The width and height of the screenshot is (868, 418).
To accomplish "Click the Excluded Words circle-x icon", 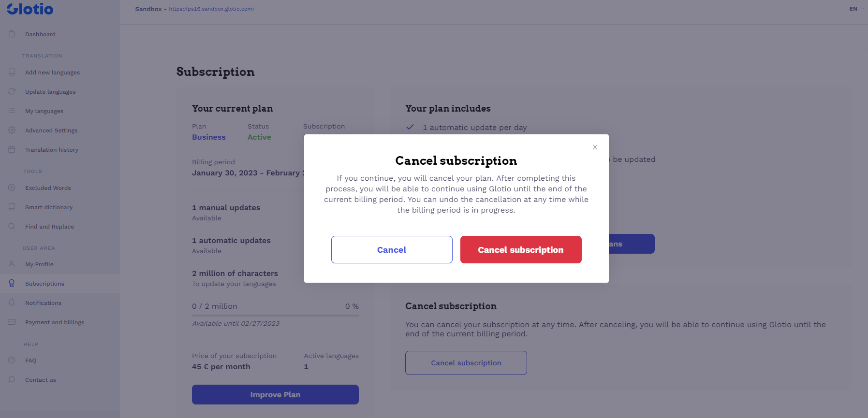I will pos(12,187).
